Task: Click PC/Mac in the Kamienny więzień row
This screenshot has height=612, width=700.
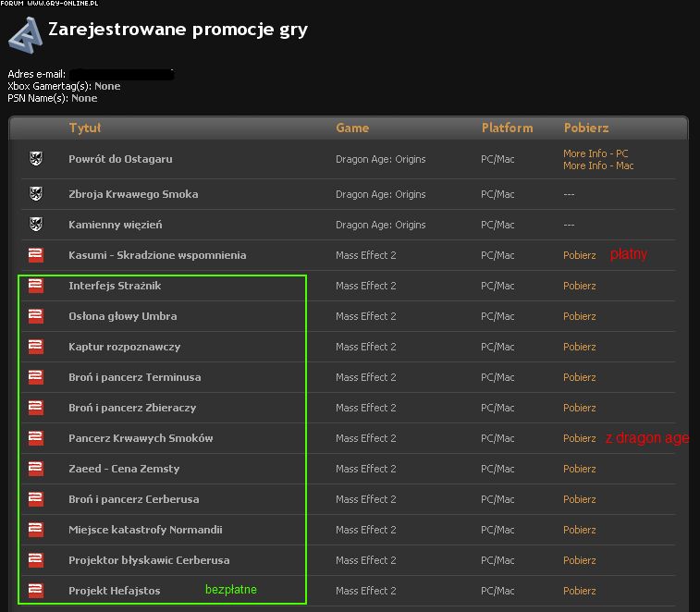Action: tap(497, 225)
